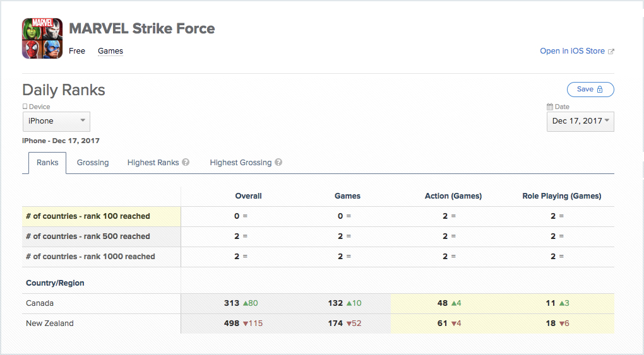Image resolution: width=644 pixels, height=355 pixels.
Task: Click the Action (Games) column header
Action: tap(453, 196)
